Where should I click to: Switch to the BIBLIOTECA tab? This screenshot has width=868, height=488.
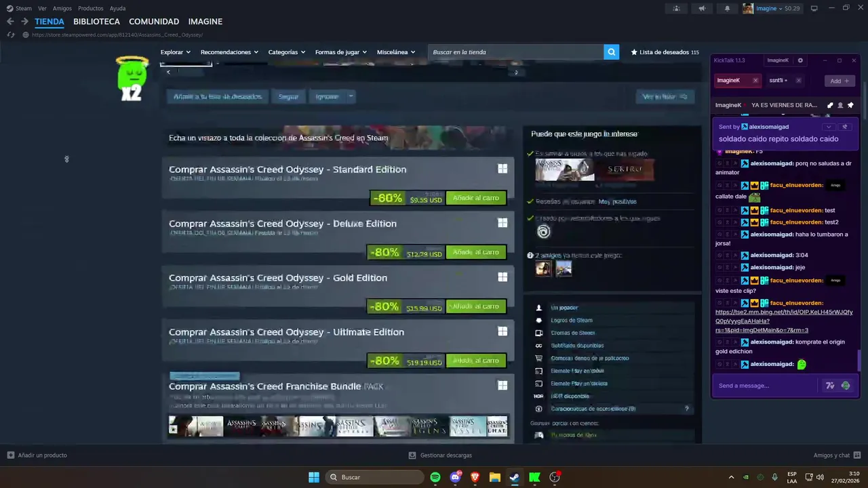(96, 22)
